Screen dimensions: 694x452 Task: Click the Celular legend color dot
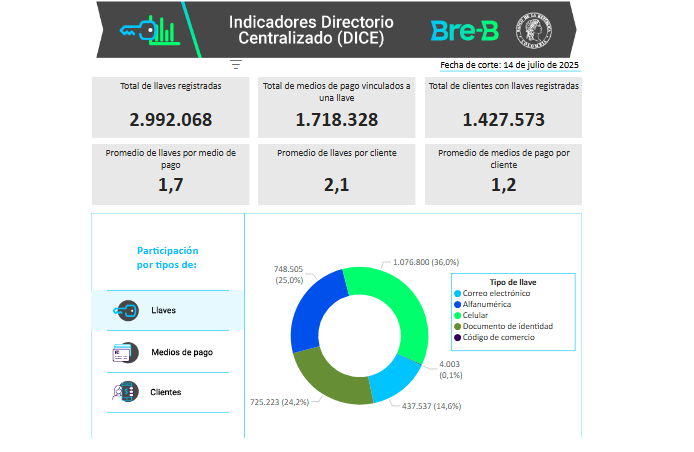[x=458, y=315]
